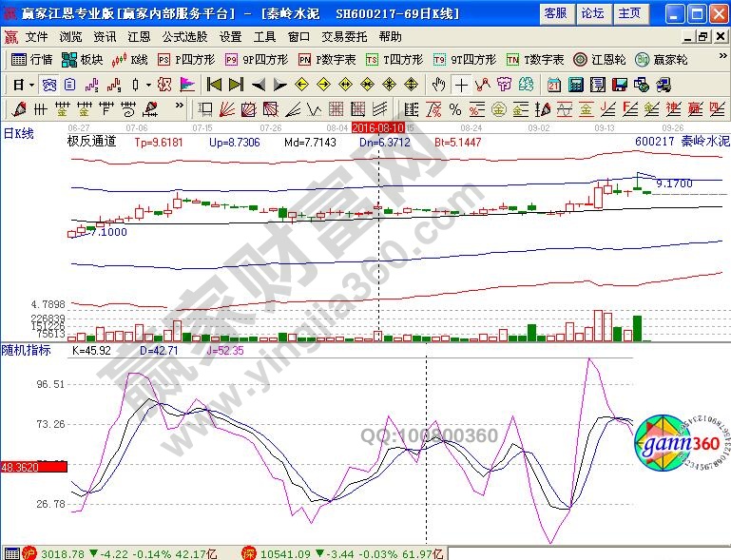Expand the candlestick style dropdown arrow

[x=147, y=84]
